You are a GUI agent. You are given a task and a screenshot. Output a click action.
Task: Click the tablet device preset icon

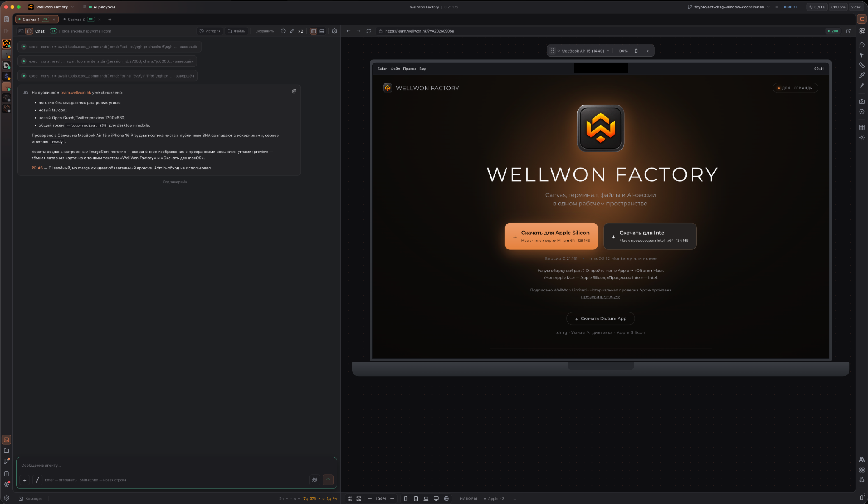tap(416, 498)
